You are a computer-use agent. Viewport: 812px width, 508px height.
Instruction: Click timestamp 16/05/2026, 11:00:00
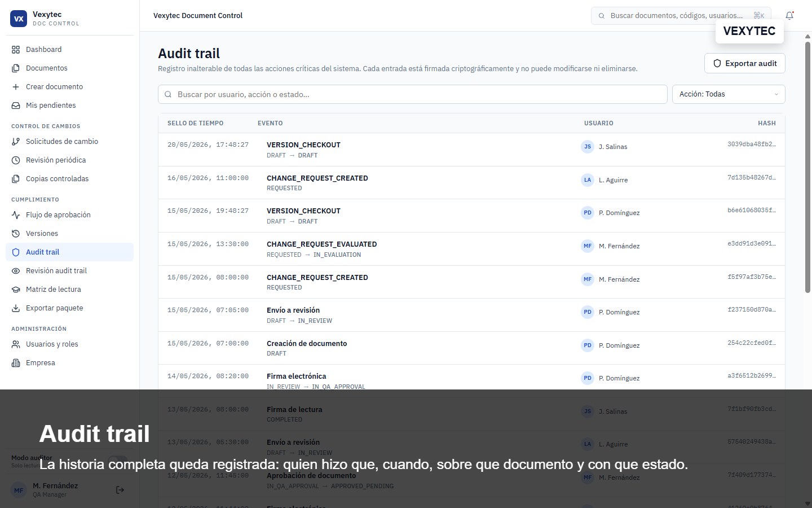[x=208, y=178]
